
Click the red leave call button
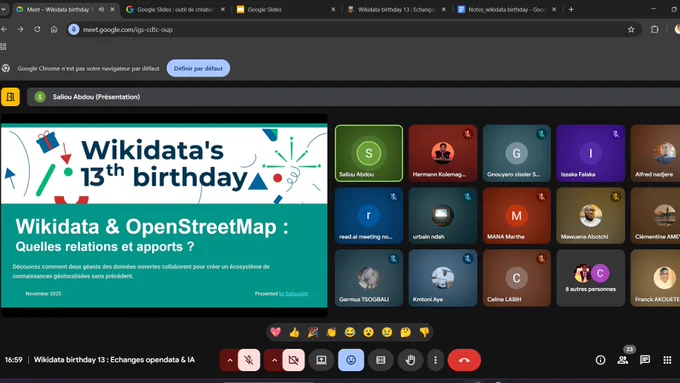point(464,360)
